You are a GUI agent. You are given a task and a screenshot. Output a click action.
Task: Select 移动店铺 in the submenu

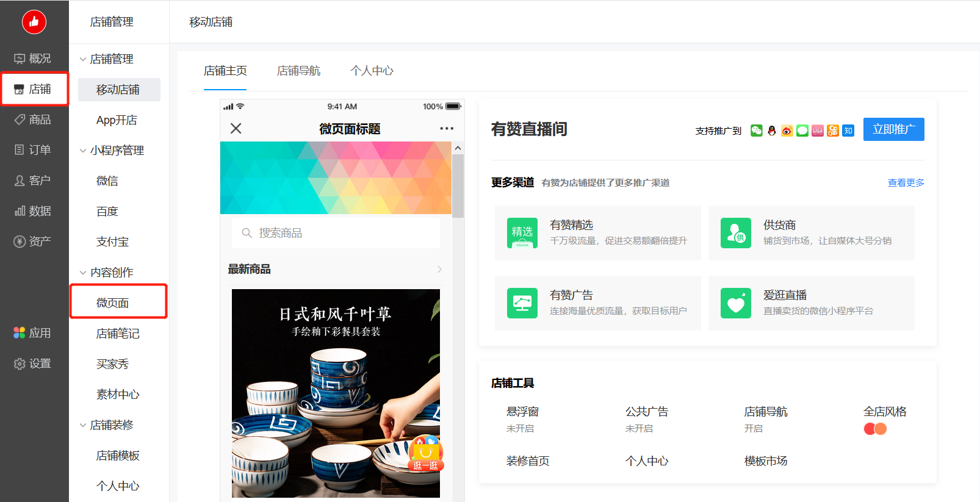pyautogui.click(x=119, y=90)
